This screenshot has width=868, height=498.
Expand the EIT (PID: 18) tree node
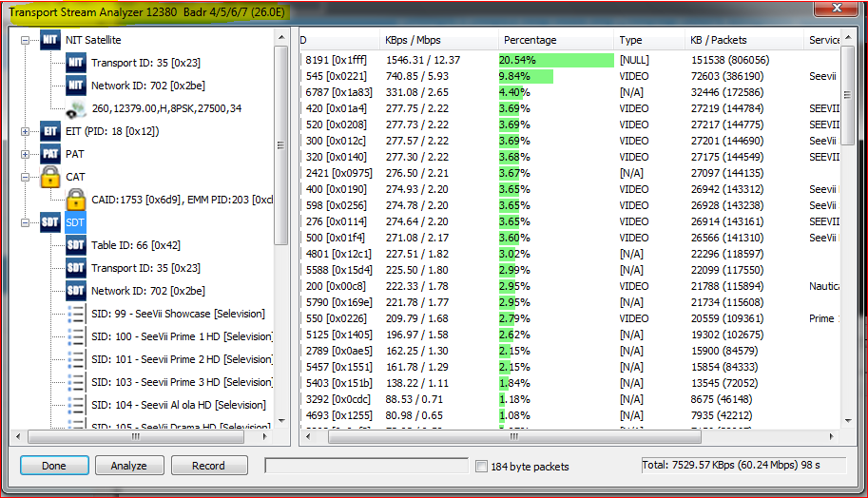click(26, 131)
